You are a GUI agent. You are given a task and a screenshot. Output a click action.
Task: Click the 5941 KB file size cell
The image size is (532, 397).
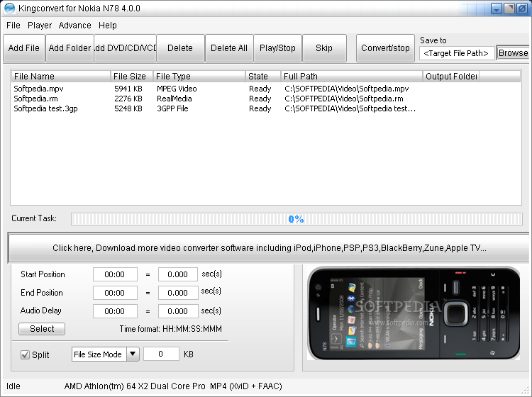click(128, 89)
